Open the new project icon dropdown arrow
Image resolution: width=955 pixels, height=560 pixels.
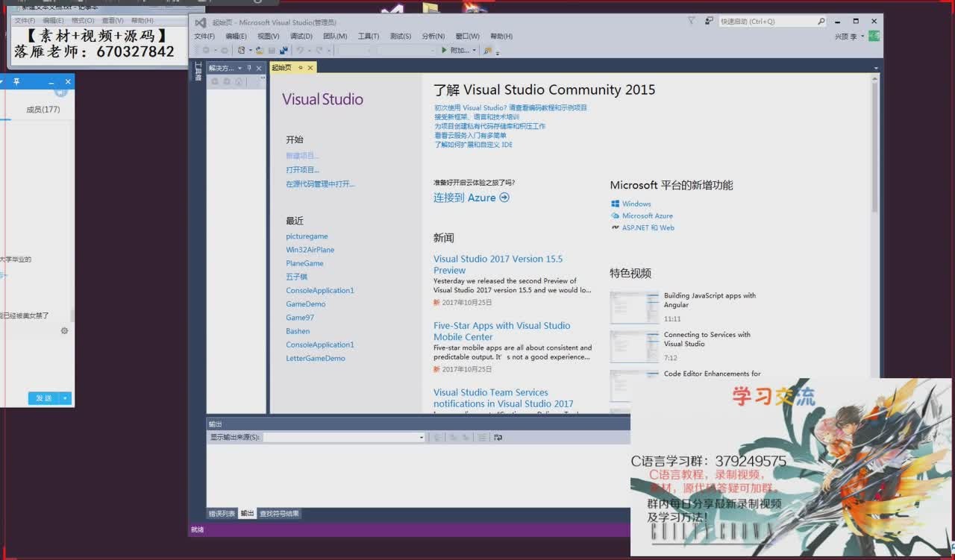point(250,50)
